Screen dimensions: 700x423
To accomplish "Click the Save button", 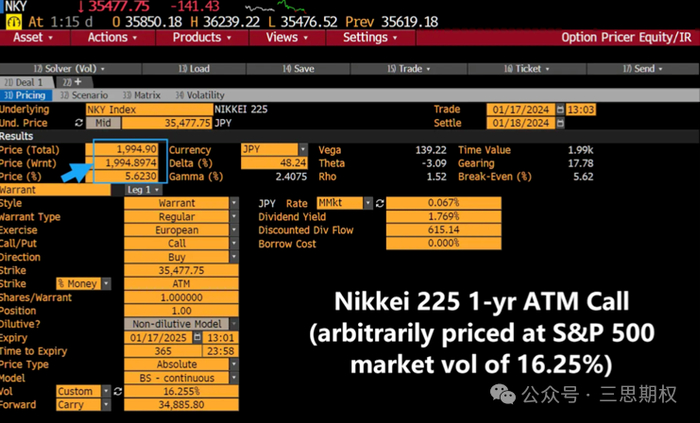I will [298, 69].
